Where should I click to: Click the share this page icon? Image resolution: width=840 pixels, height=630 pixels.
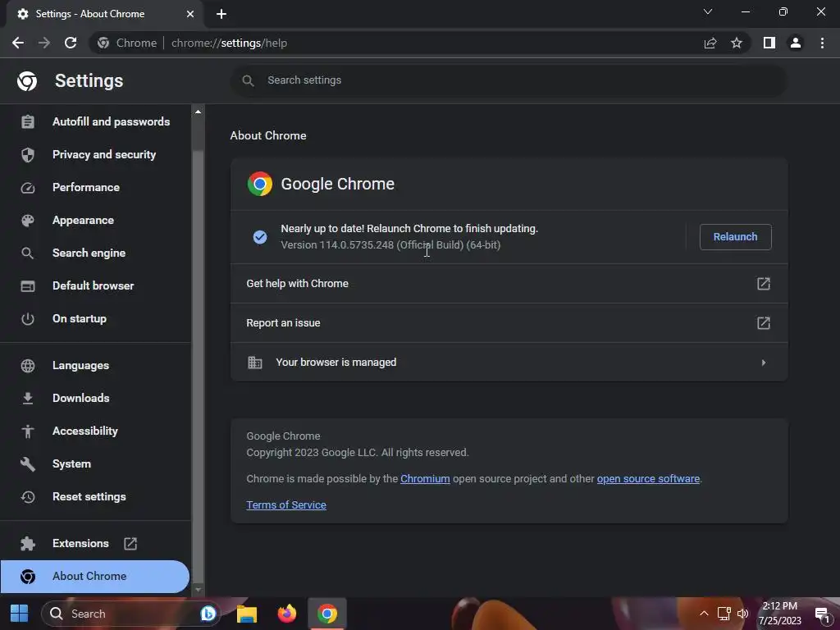(710, 43)
